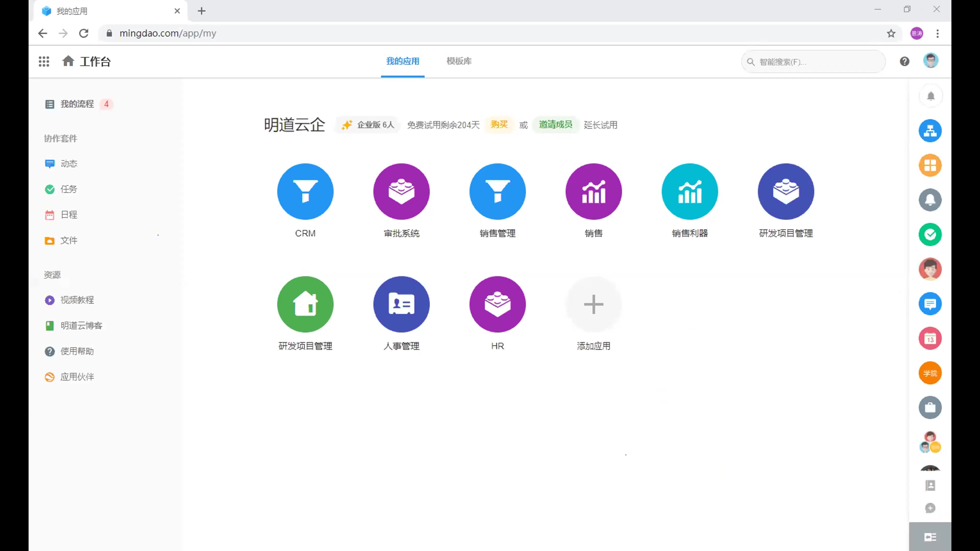Open the green 研发项目管理 house app
This screenshot has width=980, height=551.
point(305,304)
